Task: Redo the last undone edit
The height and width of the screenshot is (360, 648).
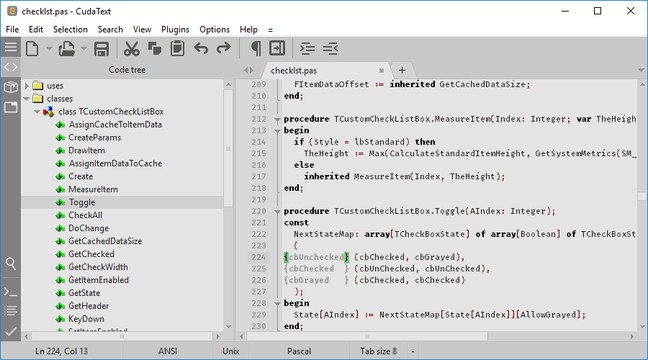Action: pos(224,48)
